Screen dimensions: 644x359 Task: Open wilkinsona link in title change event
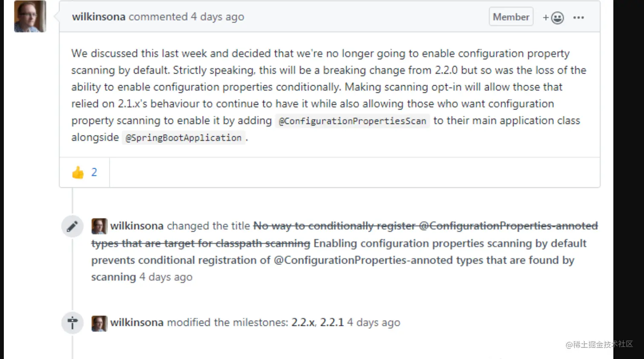coord(137,226)
